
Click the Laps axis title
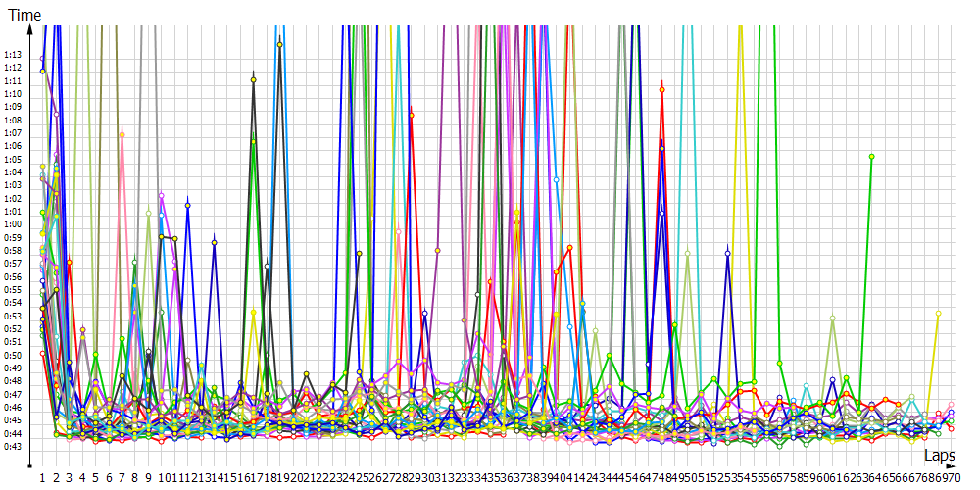[939, 457]
